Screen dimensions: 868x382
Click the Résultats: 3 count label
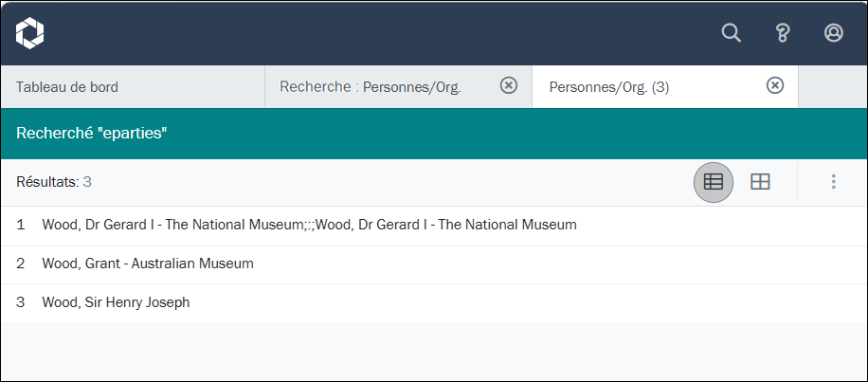point(54,182)
